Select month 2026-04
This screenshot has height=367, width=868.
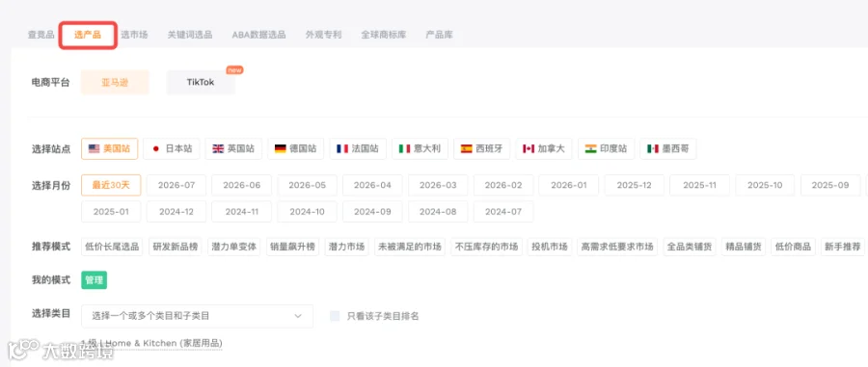coord(372,185)
